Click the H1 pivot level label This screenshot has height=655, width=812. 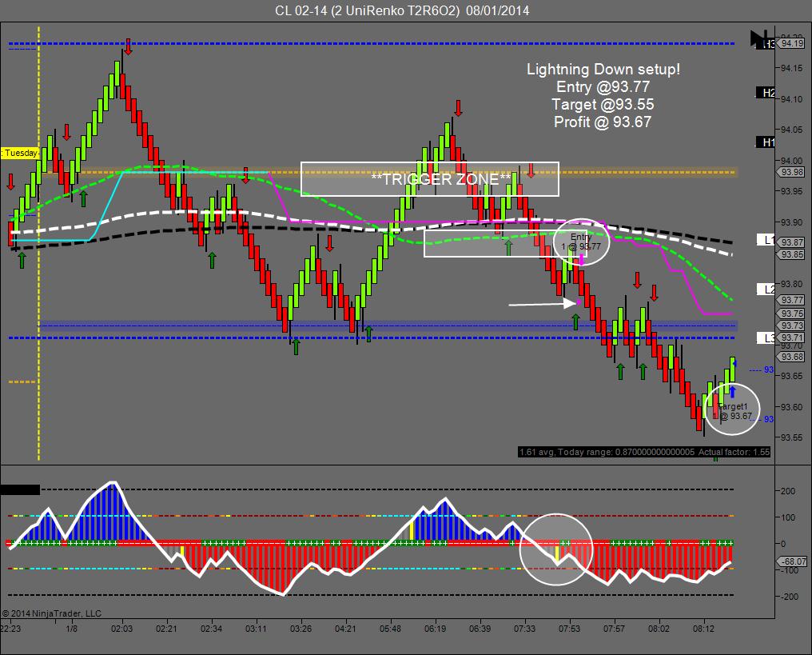[766, 142]
